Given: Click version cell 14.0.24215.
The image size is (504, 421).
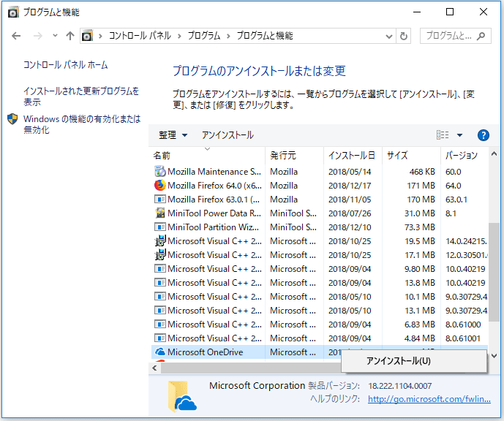Looking at the screenshot, I should 466,241.
